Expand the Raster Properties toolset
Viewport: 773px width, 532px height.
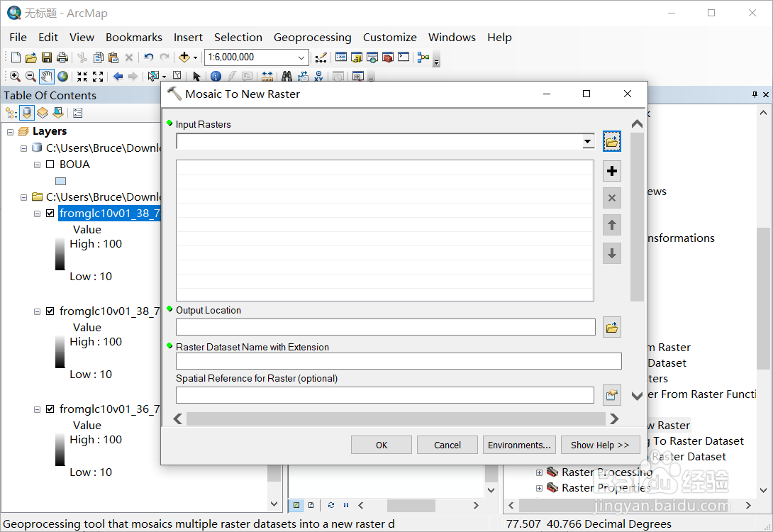(539, 488)
